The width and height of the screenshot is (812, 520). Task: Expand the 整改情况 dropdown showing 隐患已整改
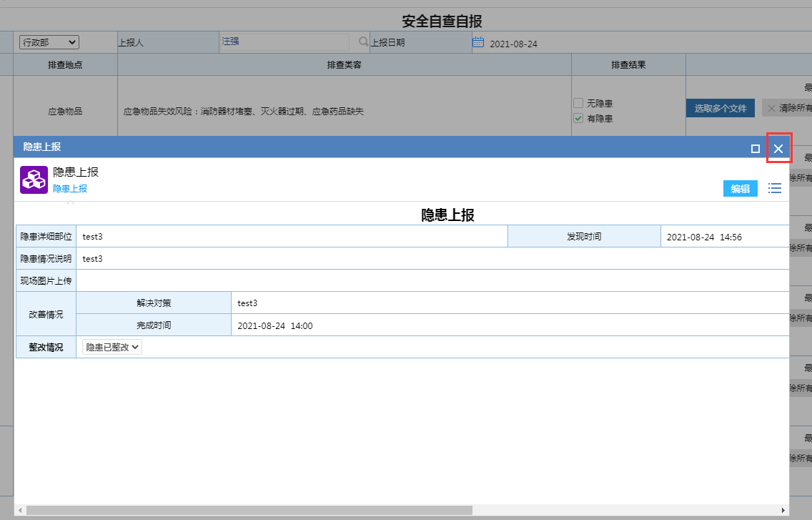tap(112, 347)
